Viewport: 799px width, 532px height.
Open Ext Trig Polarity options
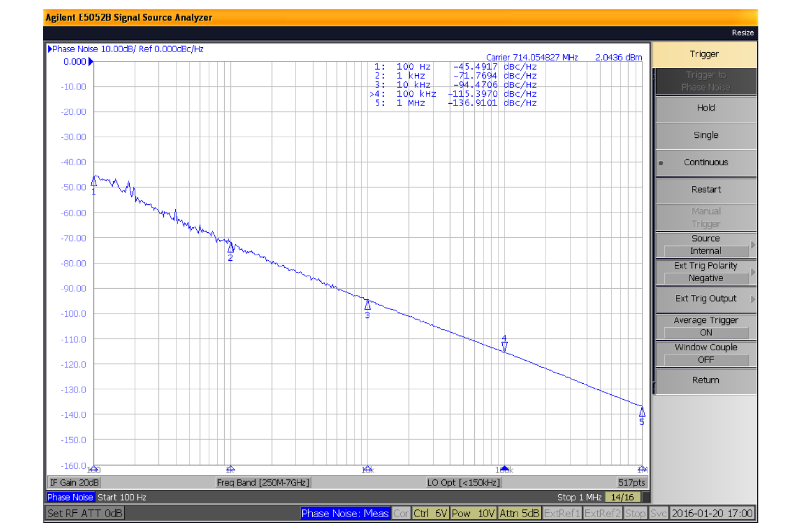[706, 272]
